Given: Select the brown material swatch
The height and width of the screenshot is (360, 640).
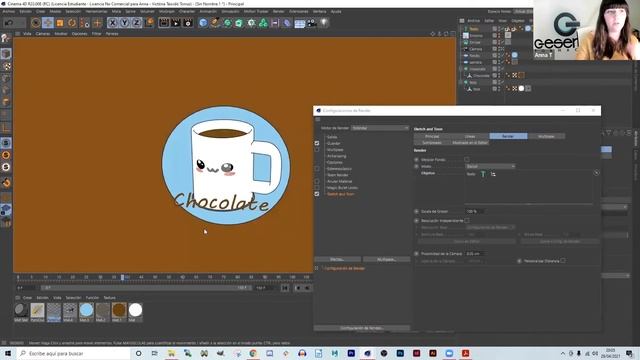Looking at the screenshot, I should [x=119, y=311].
